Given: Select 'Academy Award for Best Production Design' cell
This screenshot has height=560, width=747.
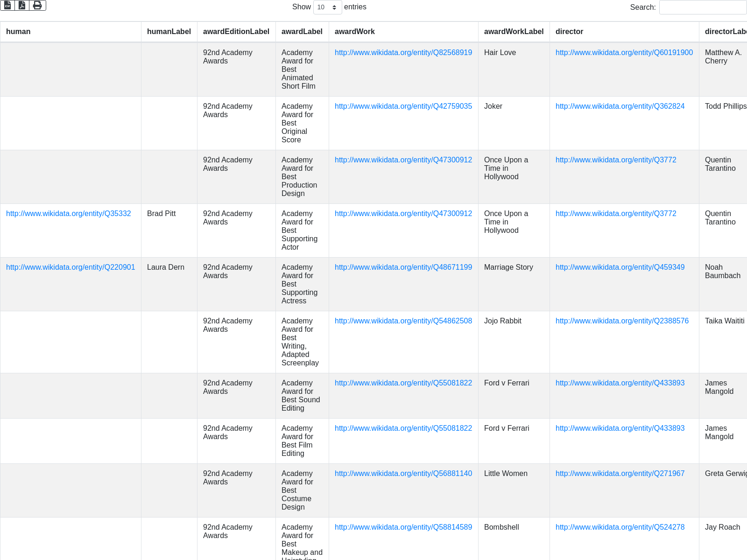Looking at the screenshot, I should [302, 177].
